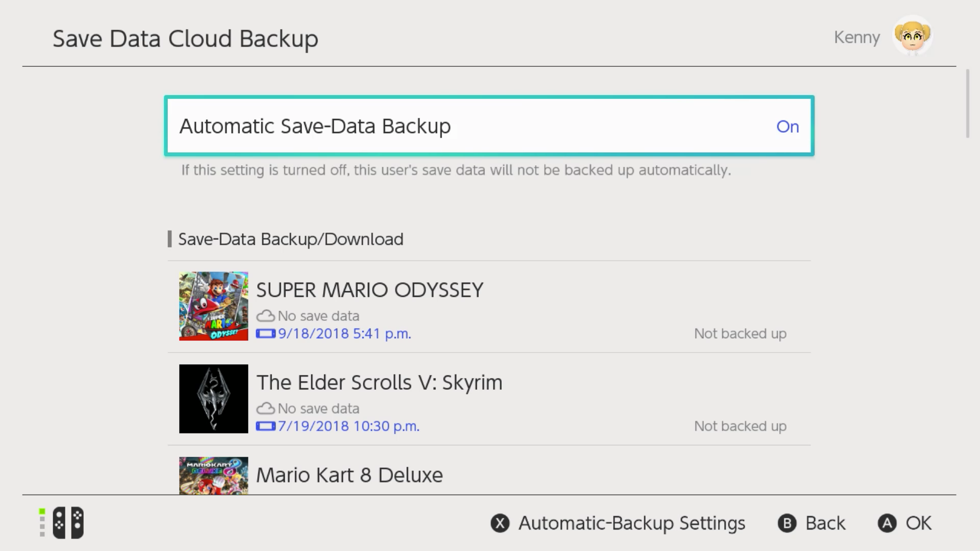The height and width of the screenshot is (551, 980).
Task: Click console icon beside 7/19/2018 date
Action: tap(265, 426)
